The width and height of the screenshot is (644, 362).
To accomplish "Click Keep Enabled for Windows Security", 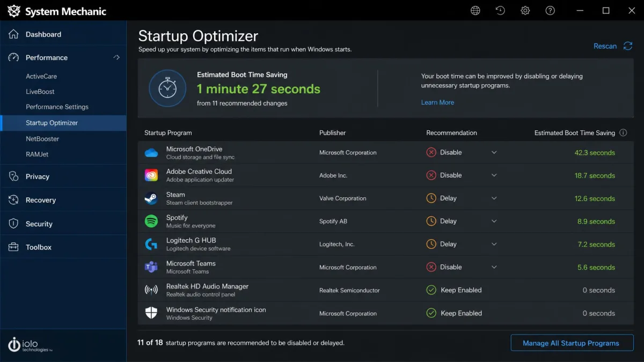I will [461, 313].
